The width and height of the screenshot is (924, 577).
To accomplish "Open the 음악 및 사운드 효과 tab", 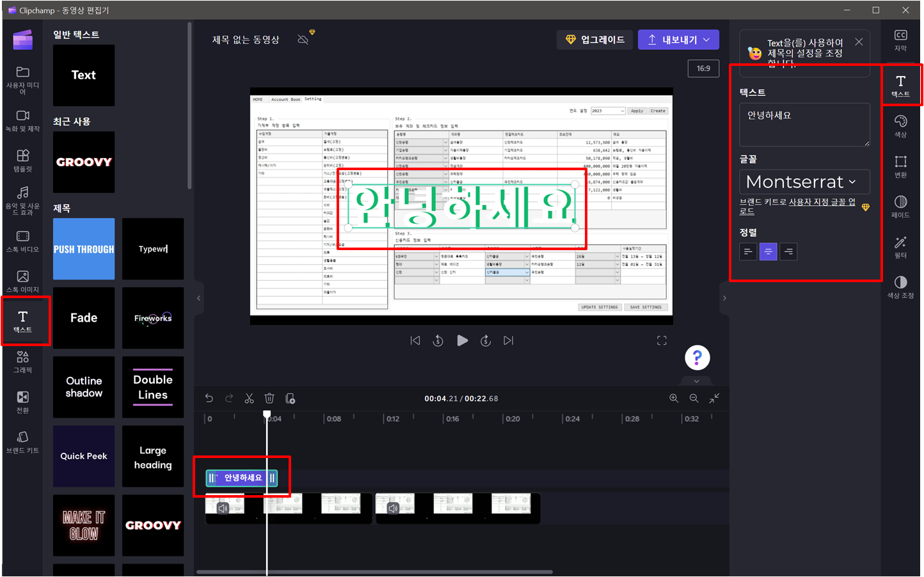I will point(22,201).
